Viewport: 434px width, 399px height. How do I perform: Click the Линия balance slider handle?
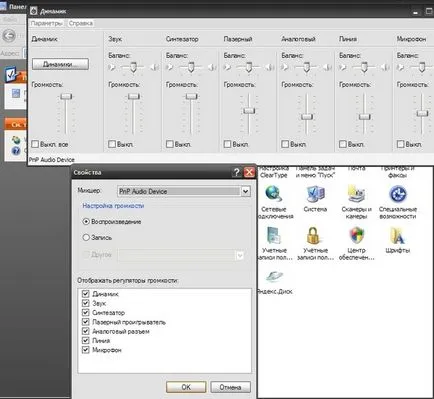coord(364,67)
